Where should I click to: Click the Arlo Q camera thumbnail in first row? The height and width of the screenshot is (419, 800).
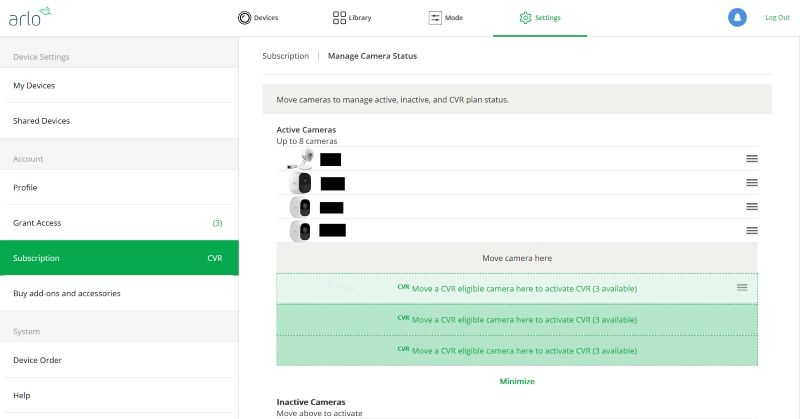300,159
